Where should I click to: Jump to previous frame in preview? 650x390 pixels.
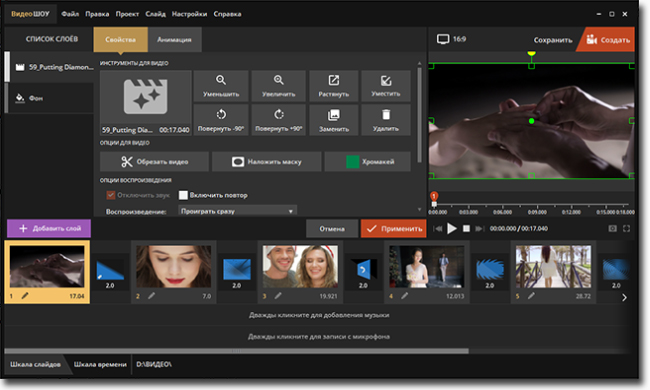(x=438, y=228)
